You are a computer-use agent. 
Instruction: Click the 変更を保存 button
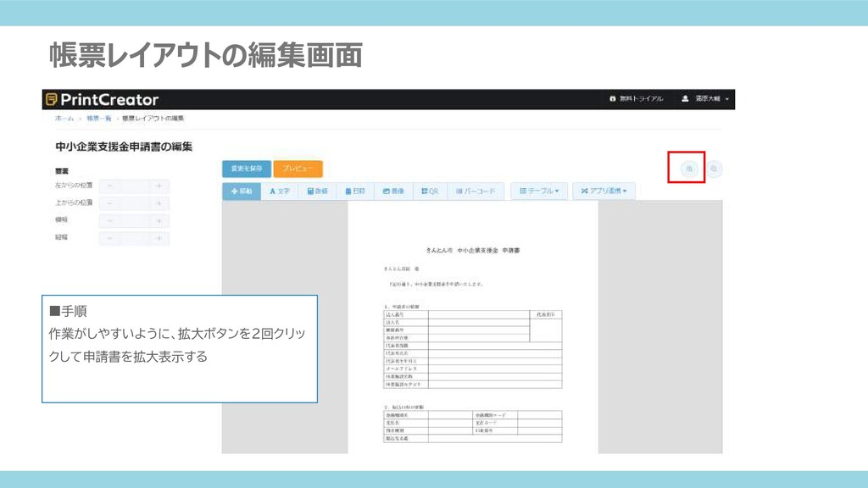(x=247, y=169)
